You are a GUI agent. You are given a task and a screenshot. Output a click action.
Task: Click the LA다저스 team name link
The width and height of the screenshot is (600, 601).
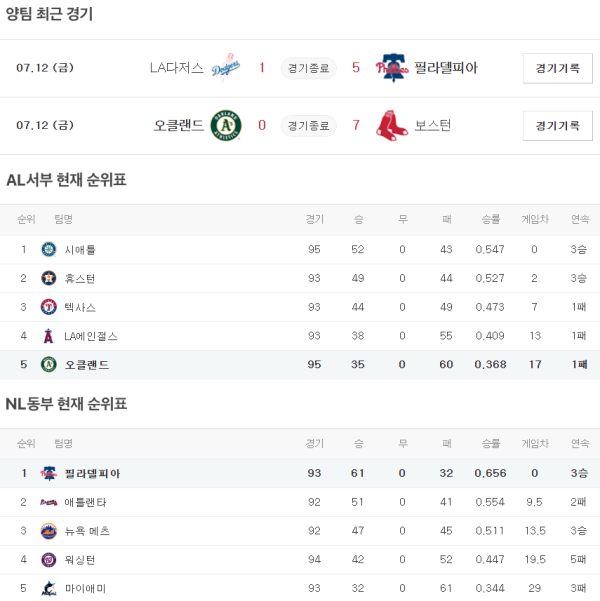pyautogui.click(x=176, y=68)
